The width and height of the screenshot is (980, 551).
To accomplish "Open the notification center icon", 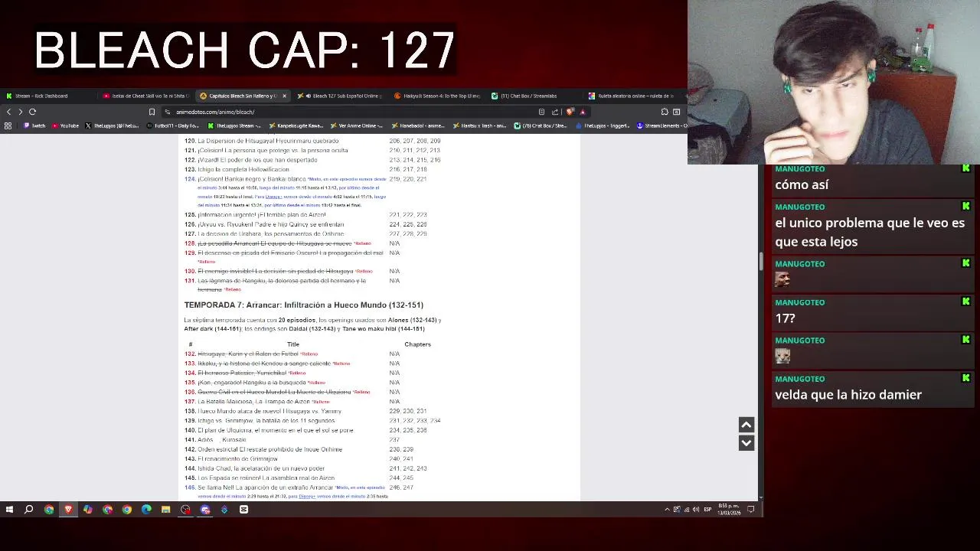I will tap(751, 509).
